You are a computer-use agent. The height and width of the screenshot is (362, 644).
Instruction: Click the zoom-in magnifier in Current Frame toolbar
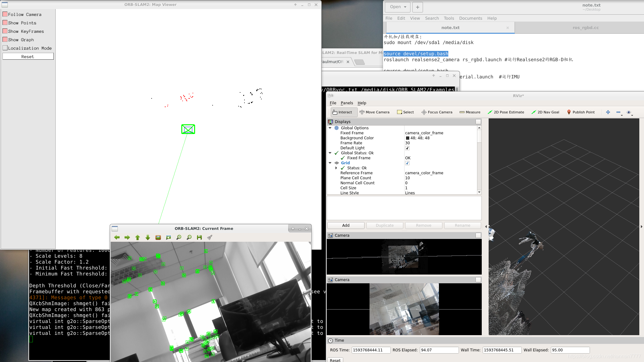(179, 237)
